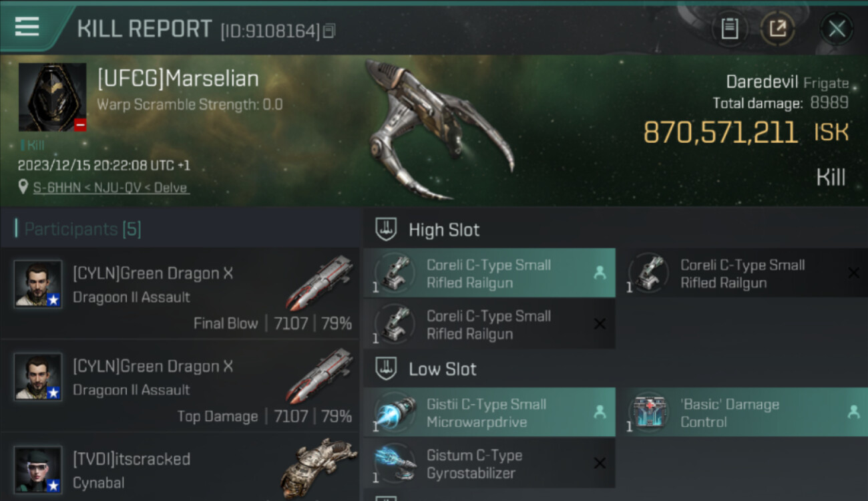Select the highlighted Coreli C-Type Small Rifled Railgun
Image resolution: width=868 pixels, height=501 pixels.
489,273
